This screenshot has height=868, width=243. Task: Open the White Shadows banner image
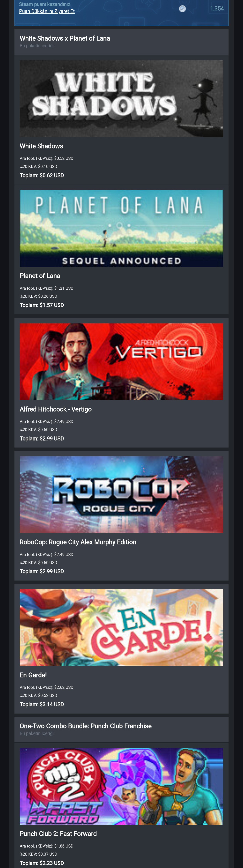[x=121, y=98]
